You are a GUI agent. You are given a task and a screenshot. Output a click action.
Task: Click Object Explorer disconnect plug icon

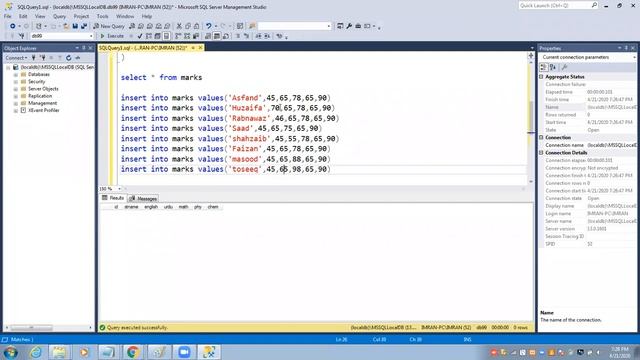pos(42,58)
